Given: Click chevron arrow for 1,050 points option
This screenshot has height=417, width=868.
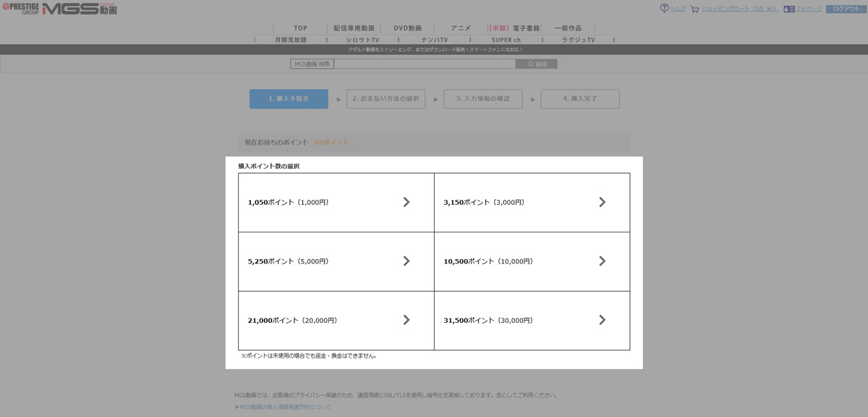Looking at the screenshot, I should (x=407, y=202).
